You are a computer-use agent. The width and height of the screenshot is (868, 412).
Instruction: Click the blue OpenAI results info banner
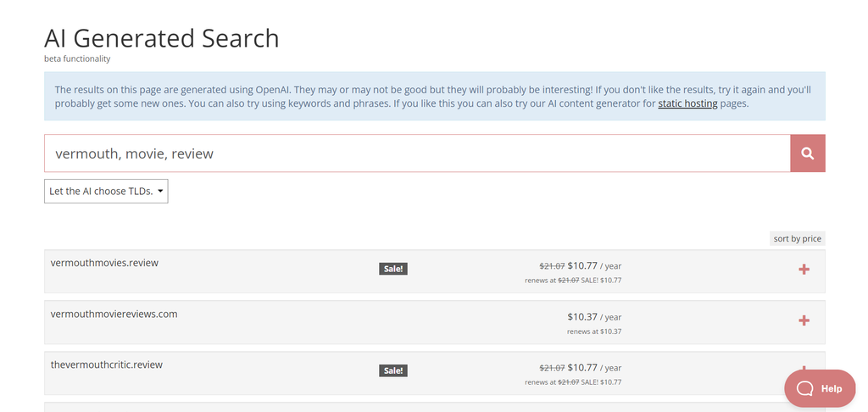click(434, 96)
